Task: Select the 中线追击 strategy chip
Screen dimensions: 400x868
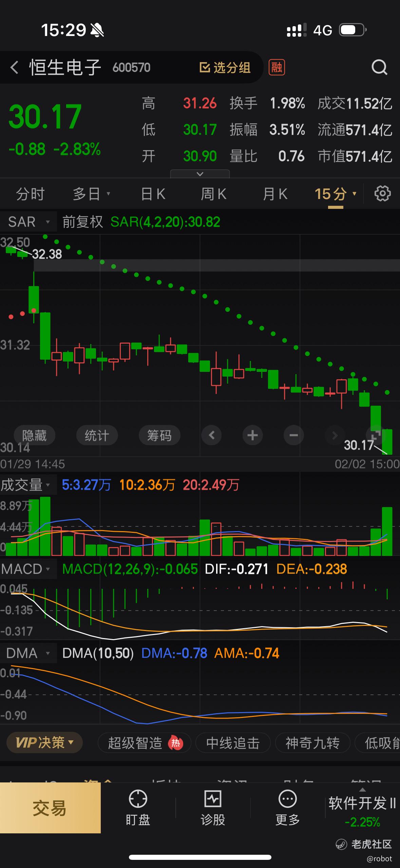Action: point(233,743)
